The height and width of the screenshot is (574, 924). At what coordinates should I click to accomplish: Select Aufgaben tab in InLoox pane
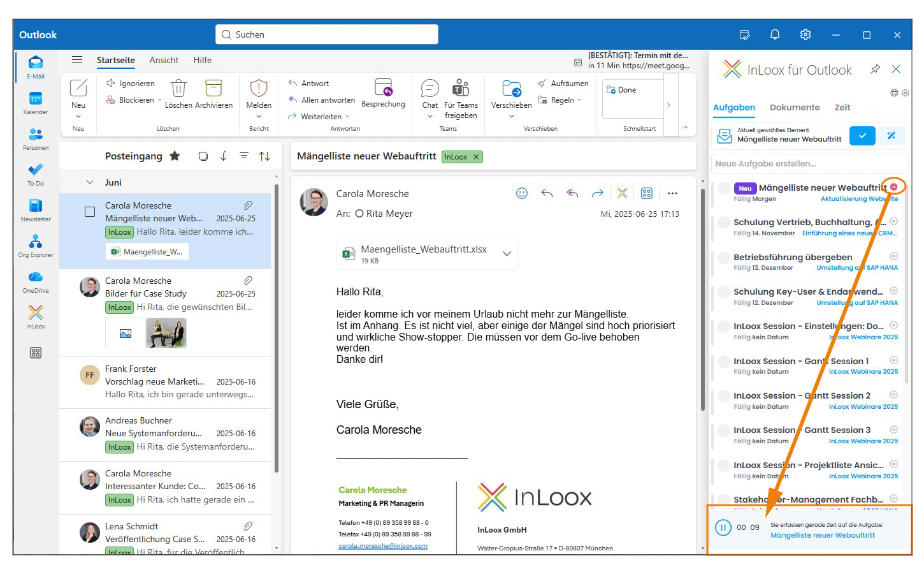(x=734, y=107)
